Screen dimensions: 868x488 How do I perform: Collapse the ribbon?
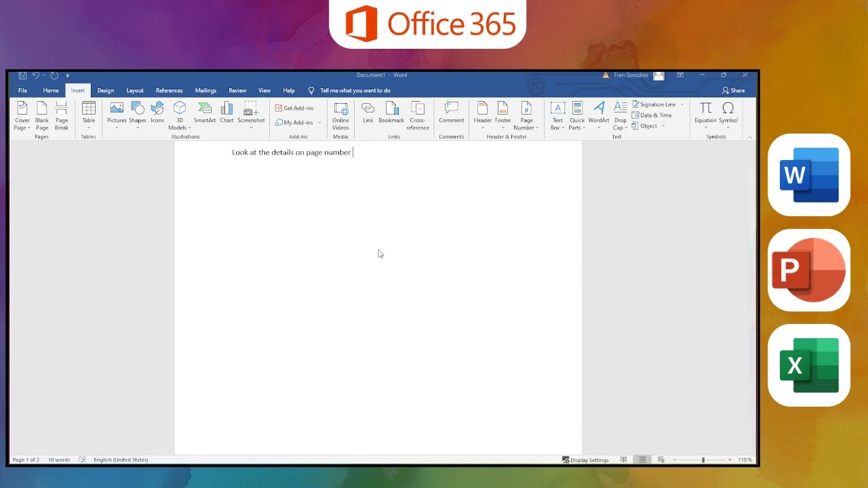pos(749,137)
